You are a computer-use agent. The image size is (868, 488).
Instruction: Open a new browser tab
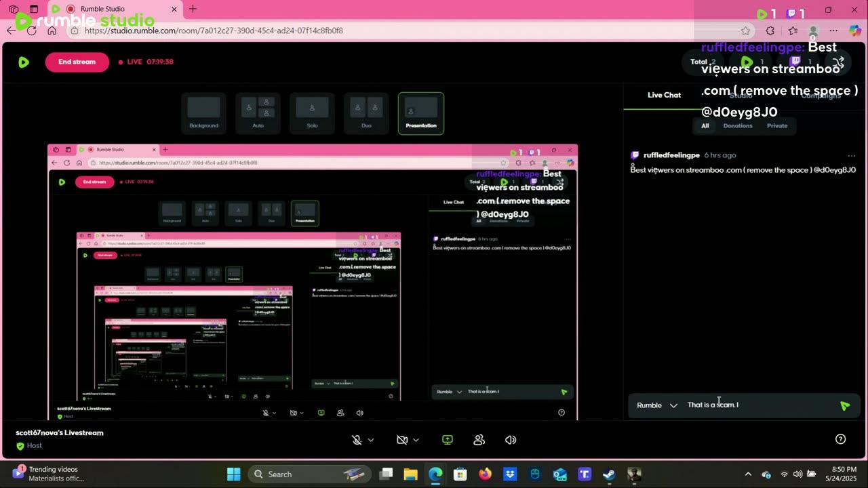tap(193, 9)
